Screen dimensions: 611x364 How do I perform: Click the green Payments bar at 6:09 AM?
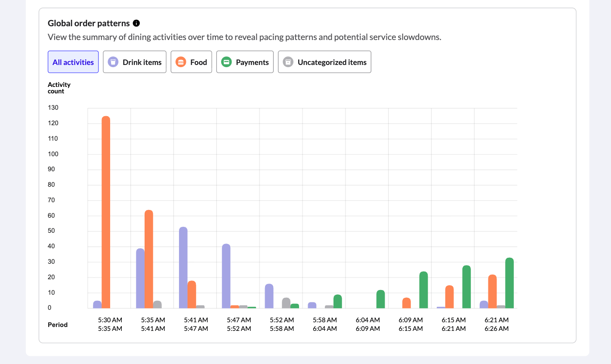tap(424, 290)
